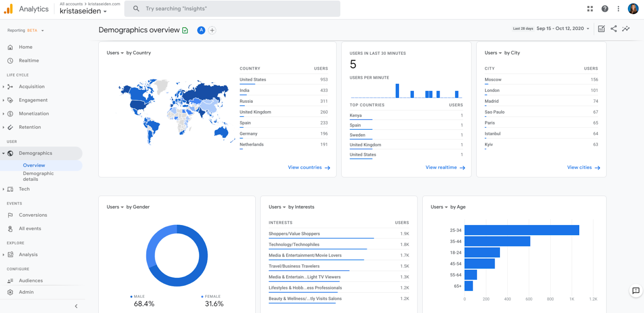Expand the Monetization section
This screenshot has height=313, width=644.
[3, 114]
